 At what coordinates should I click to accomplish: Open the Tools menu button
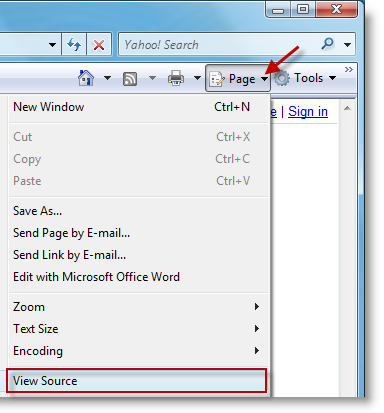click(305, 78)
